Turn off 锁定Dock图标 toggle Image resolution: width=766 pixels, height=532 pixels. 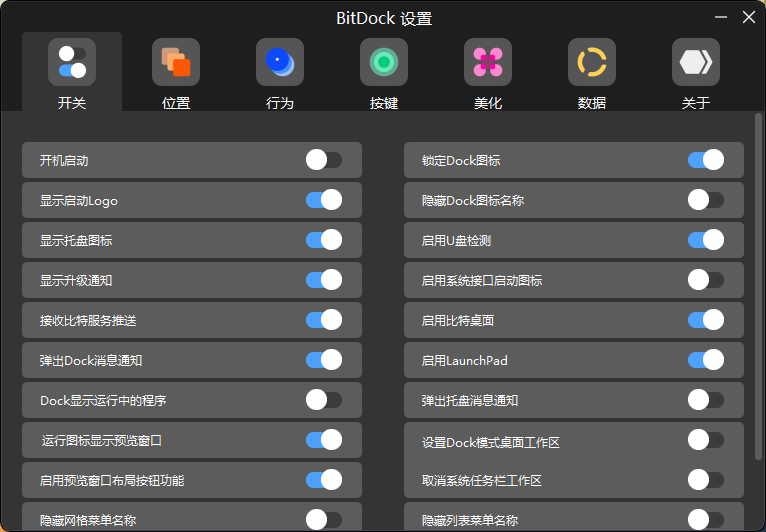706,160
